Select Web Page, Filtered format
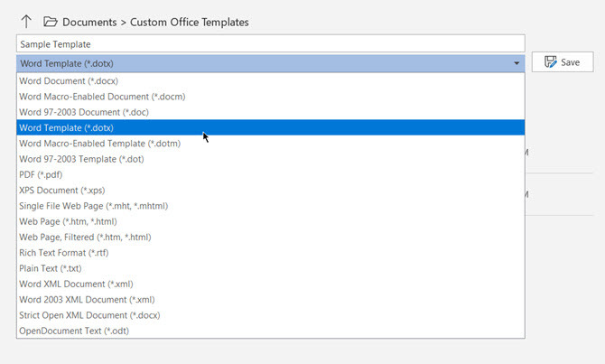The image size is (605, 364). coord(271,237)
